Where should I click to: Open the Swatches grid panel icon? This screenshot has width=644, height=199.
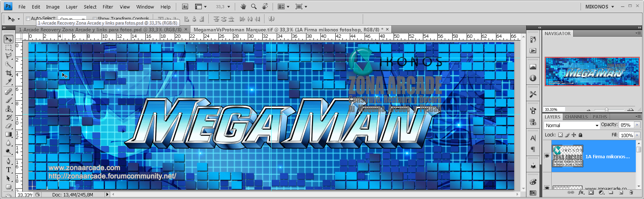pyautogui.click(x=533, y=193)
